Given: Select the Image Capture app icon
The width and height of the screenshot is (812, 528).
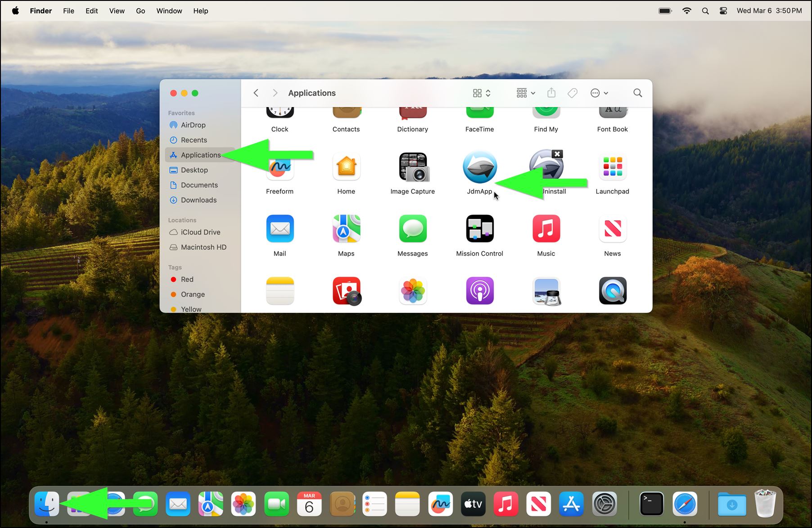Looking at the screenshot, I should click(413, 167).
